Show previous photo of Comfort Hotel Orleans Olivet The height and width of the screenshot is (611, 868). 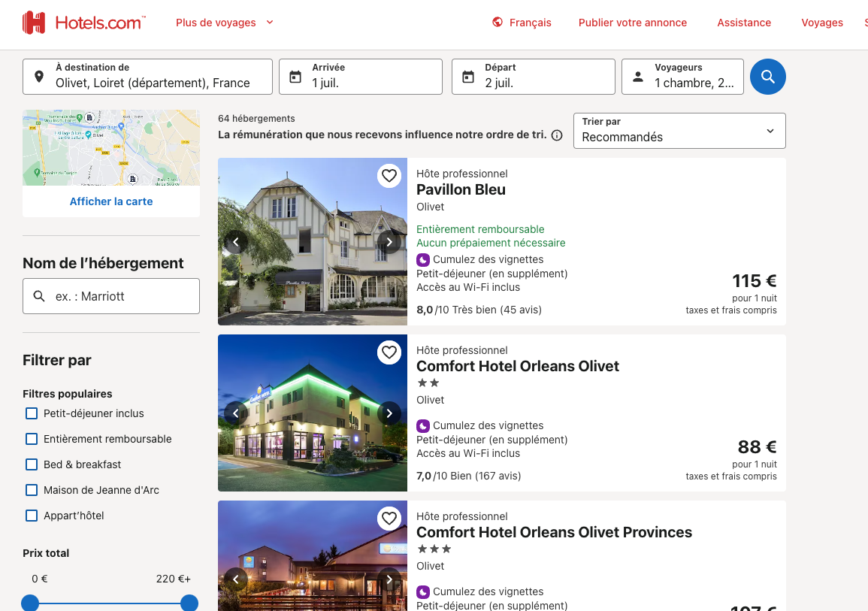pos(236,413)
